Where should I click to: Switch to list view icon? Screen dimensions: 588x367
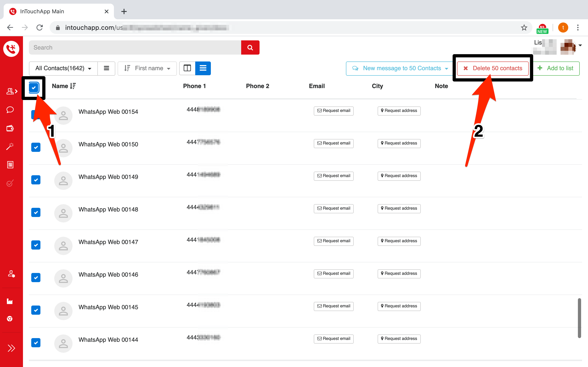pos(203,68)
